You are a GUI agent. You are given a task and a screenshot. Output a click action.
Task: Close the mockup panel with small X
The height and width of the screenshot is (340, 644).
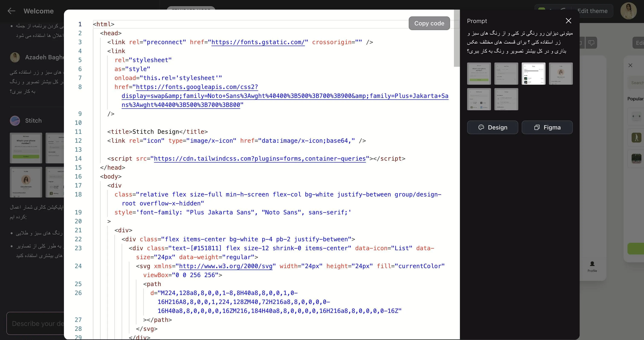tap(630, 65)
